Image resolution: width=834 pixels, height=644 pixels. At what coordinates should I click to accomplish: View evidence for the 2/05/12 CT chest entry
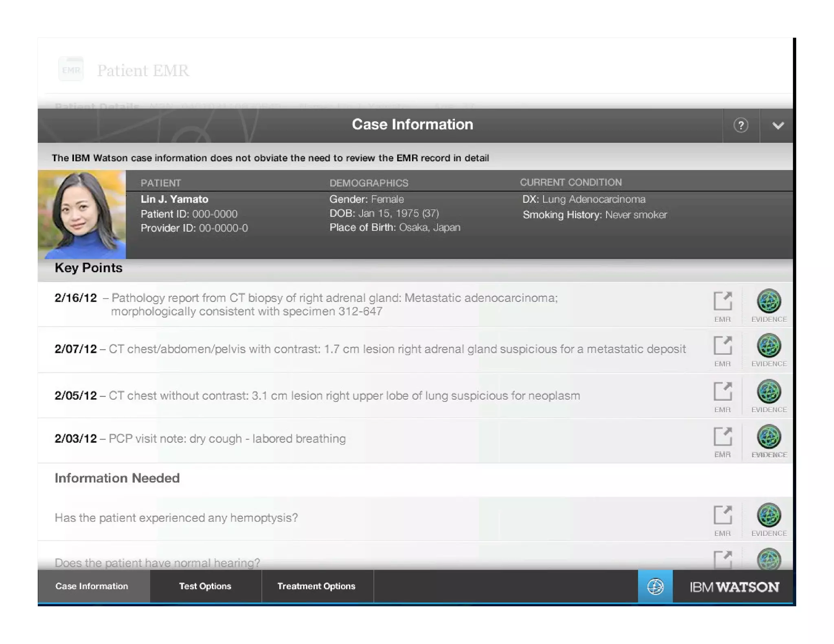[768, 396]
